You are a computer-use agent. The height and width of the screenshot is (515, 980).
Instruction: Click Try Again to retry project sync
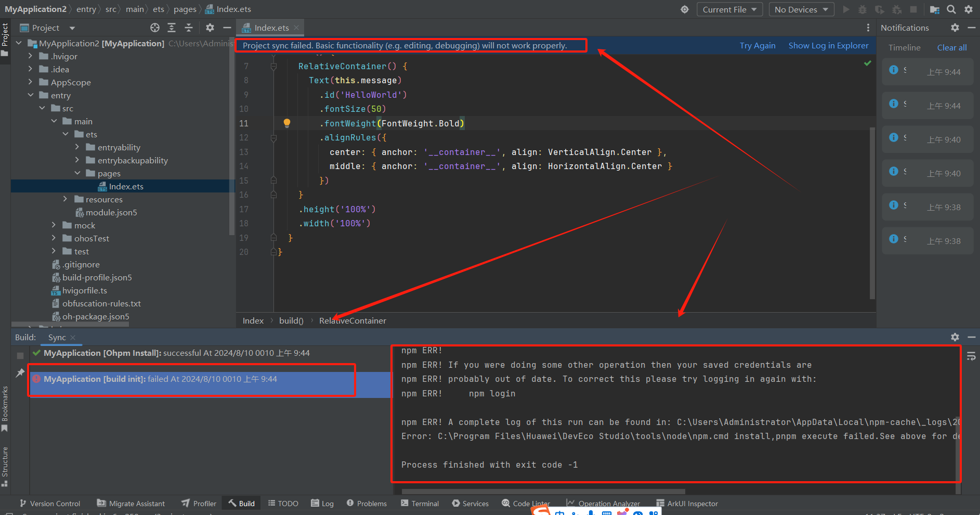click(x=757, y=46)
